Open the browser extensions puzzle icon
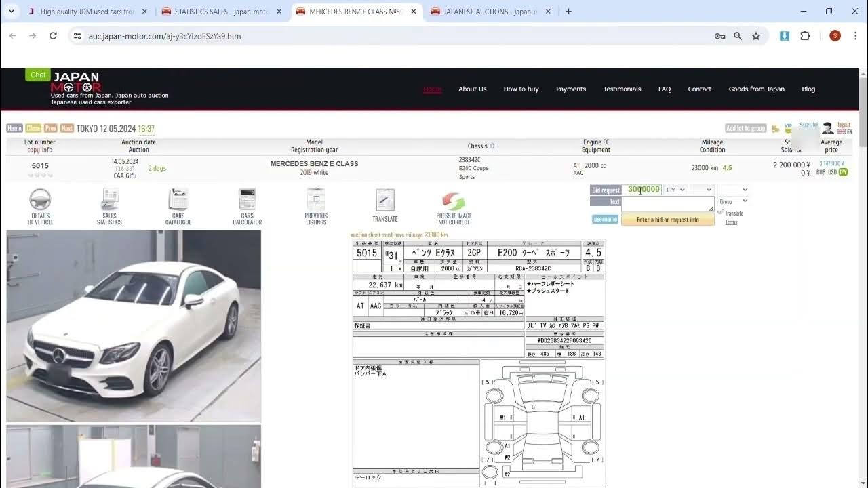 click(805, 36)
